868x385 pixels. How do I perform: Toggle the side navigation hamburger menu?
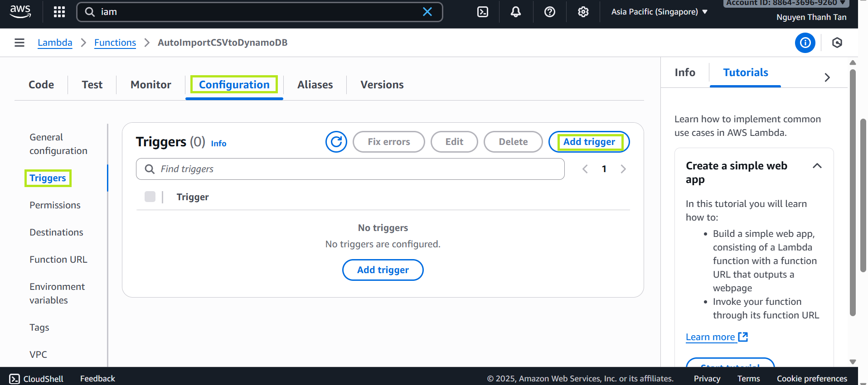[19, 43]
